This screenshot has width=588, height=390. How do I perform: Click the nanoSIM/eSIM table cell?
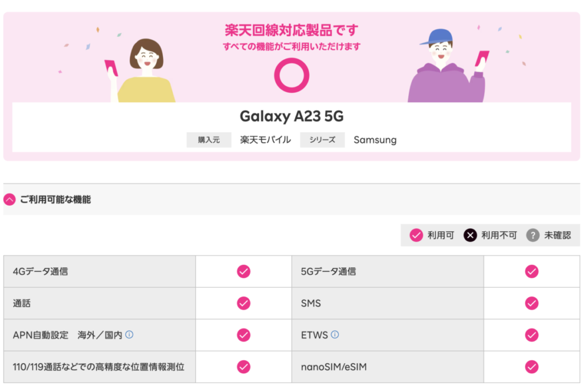(388, 367)
